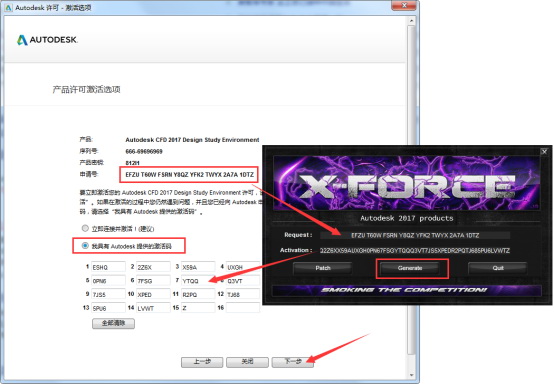
Task: Click the empty activation code box 16
Action: point(243,308)
